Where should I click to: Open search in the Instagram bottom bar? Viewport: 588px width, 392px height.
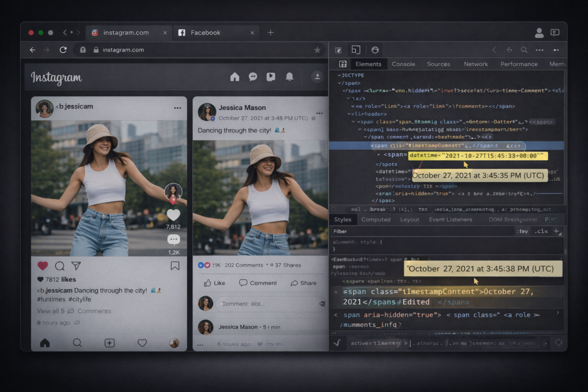pos(77,343)
